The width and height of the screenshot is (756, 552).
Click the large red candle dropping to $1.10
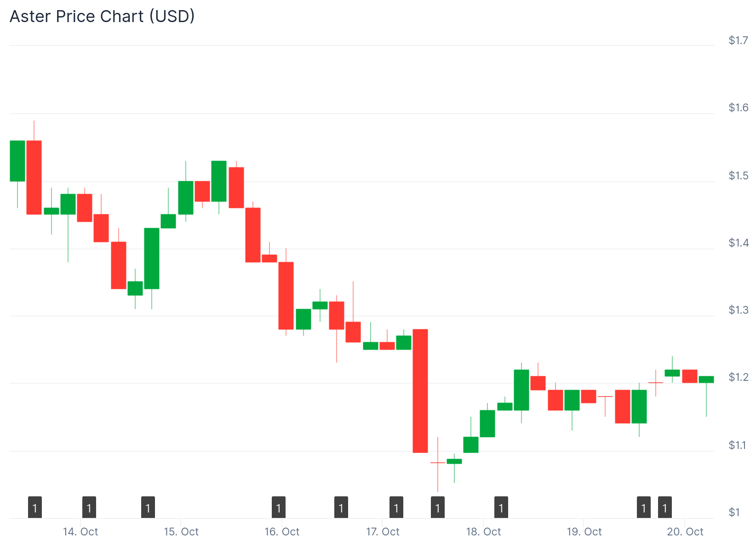[x=420, y=391]
